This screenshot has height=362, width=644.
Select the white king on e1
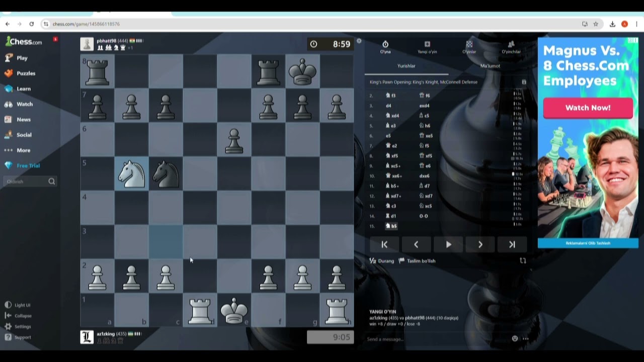pos(234,310)
